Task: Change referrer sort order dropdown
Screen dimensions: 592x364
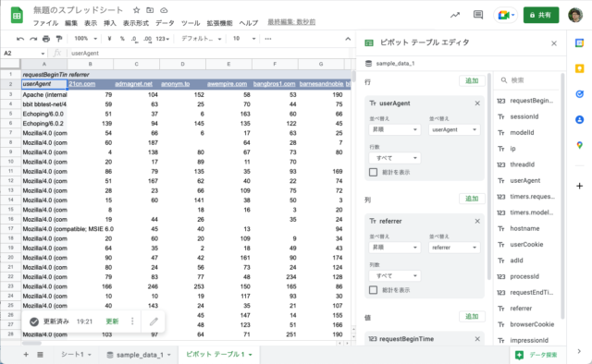Action: point(395,248)
